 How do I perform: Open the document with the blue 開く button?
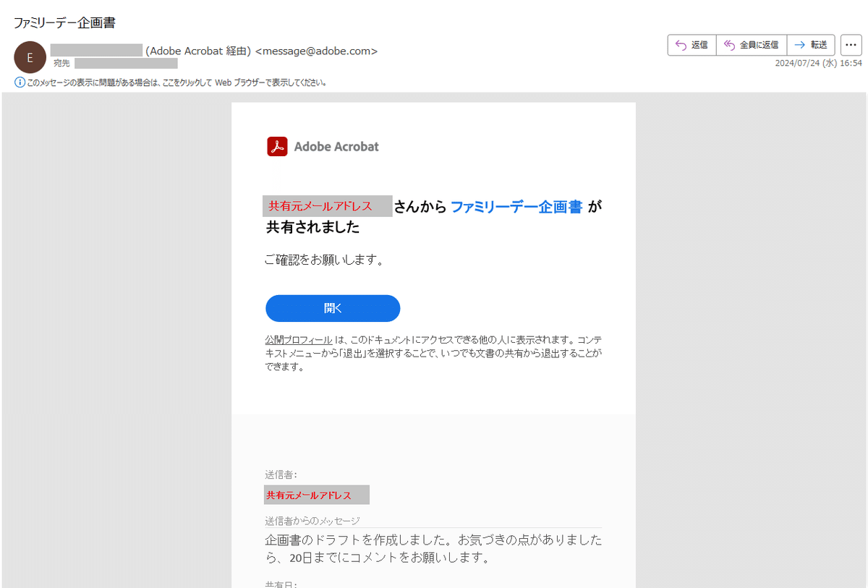pos(333,308)
